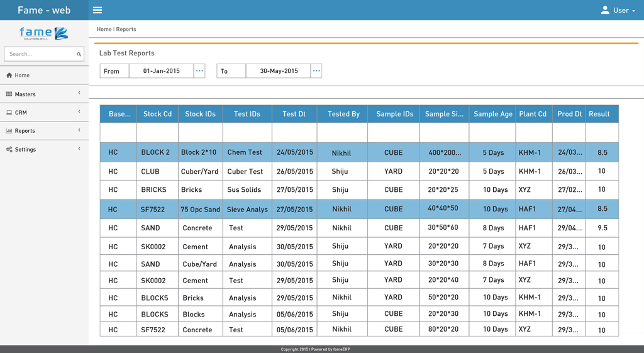The image size is (644, 353).
Task: Click the 80*20*20 sample size cell
Action: (445, 329)
